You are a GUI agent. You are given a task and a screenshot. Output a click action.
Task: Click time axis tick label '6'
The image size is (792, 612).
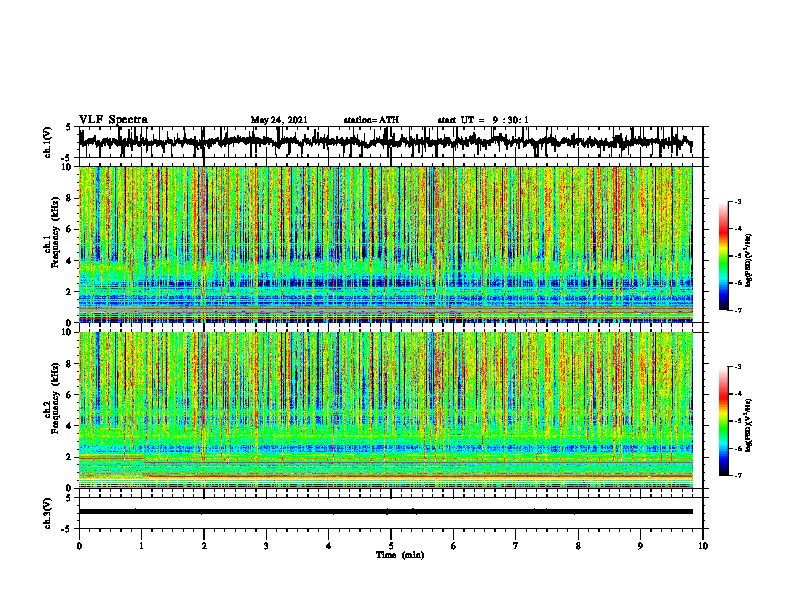coord(454,546)
